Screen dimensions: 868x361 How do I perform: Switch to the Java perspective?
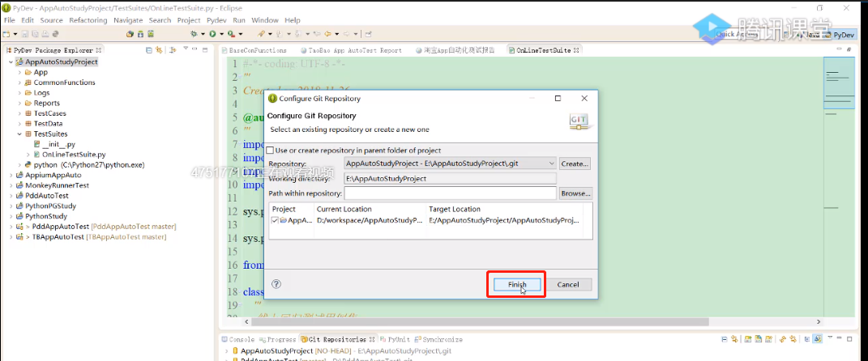point(808,34)
